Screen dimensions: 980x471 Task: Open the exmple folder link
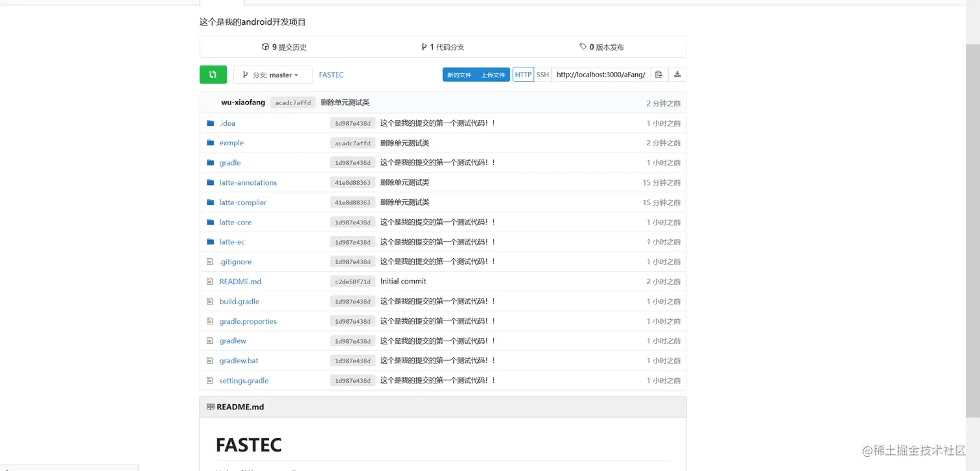click(x=231, y=143)
